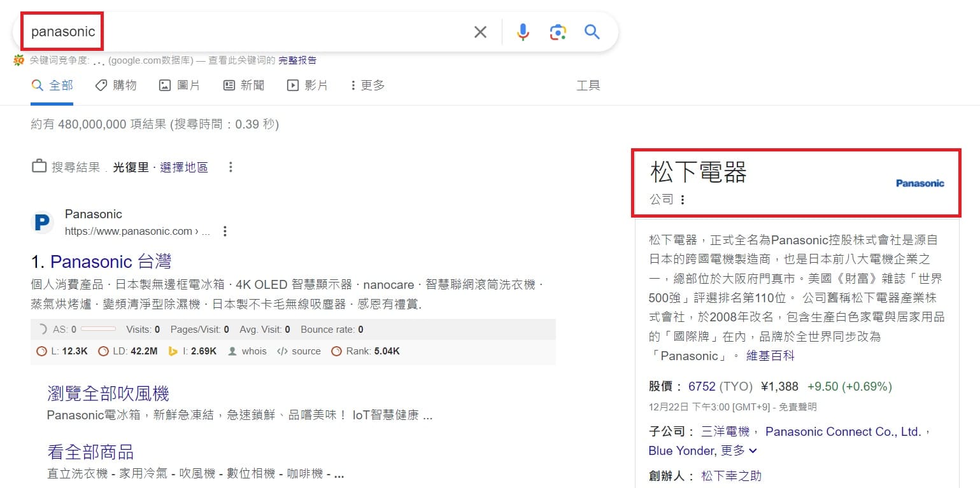Open three-dot menu under 松下電器 公司
980x488 pixels.
(x=683, y=200)
